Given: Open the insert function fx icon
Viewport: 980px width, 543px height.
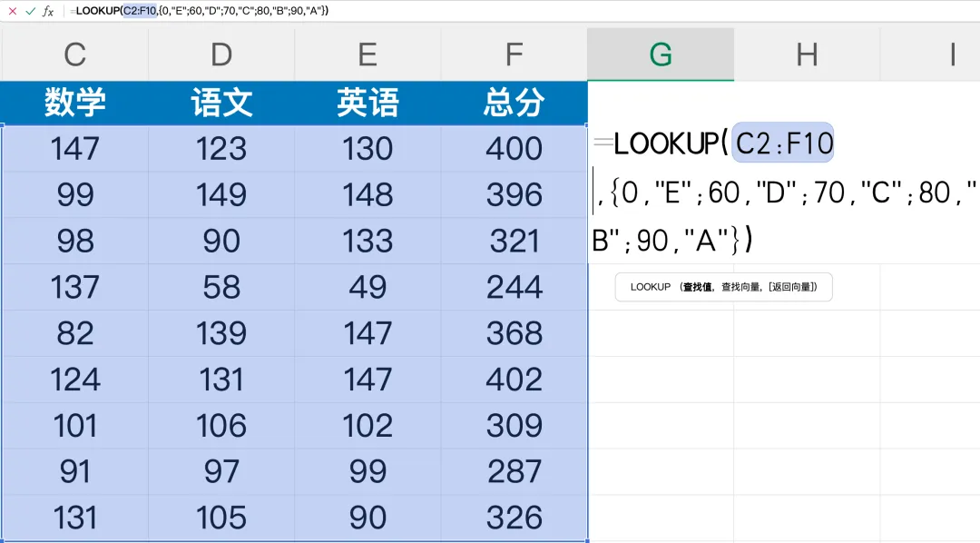Looking at the screenshot, I should point(48,11).
